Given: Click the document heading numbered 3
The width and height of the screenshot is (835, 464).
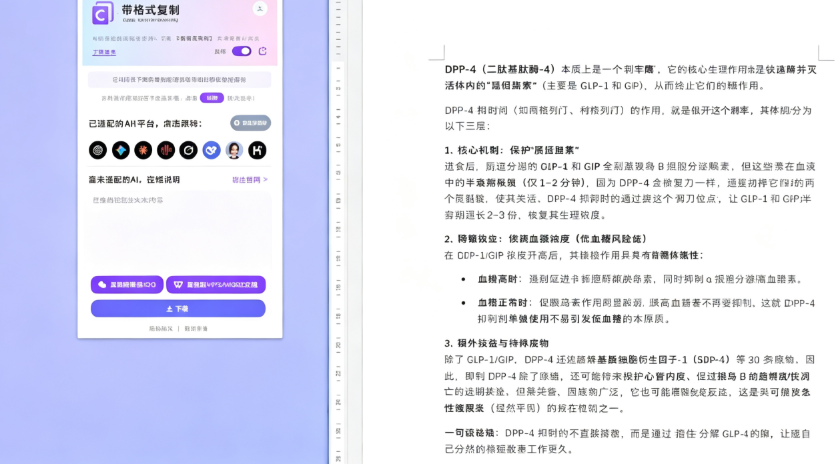Looking at the screenshot, I should 496,343.
